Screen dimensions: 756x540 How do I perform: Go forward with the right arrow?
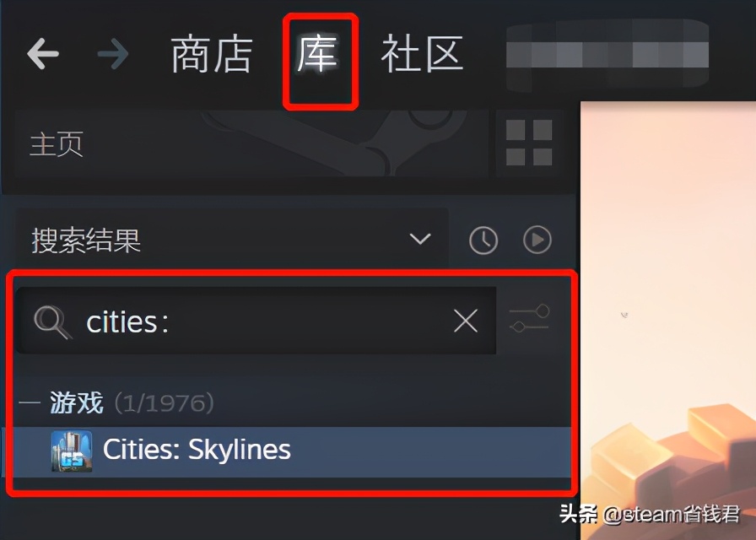[113, 53]
